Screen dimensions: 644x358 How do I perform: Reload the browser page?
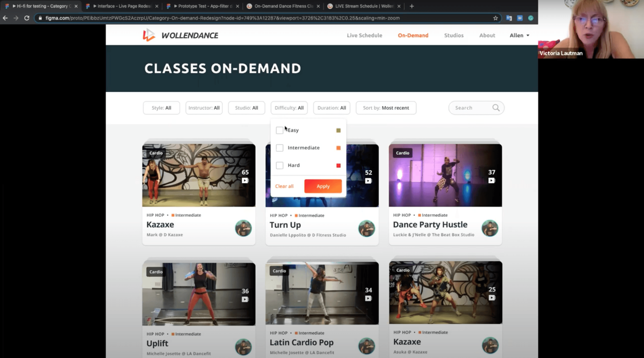tap(27, 18)
